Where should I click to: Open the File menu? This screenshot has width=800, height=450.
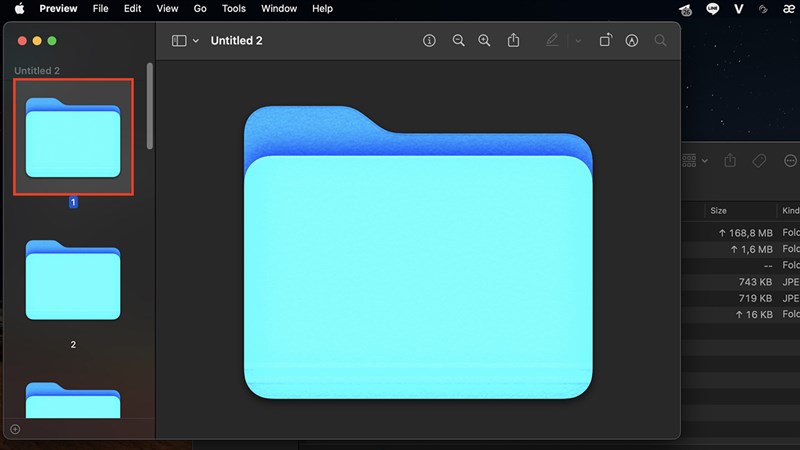[x=101, y=9]
